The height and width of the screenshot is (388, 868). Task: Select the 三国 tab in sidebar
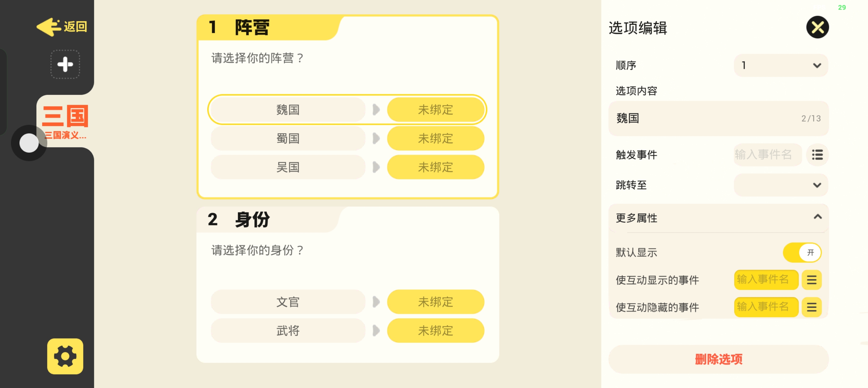tap(65, 121)
